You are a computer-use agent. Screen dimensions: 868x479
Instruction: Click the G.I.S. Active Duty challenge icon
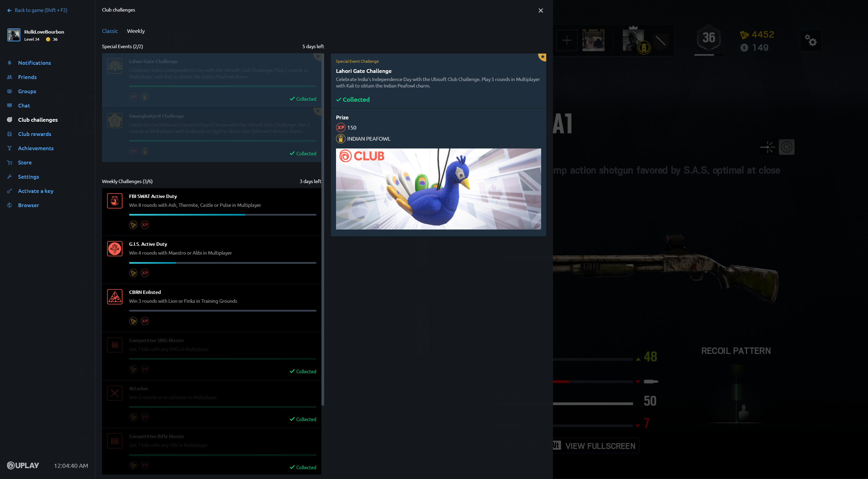pyautogui.click(x=115, y=248)
